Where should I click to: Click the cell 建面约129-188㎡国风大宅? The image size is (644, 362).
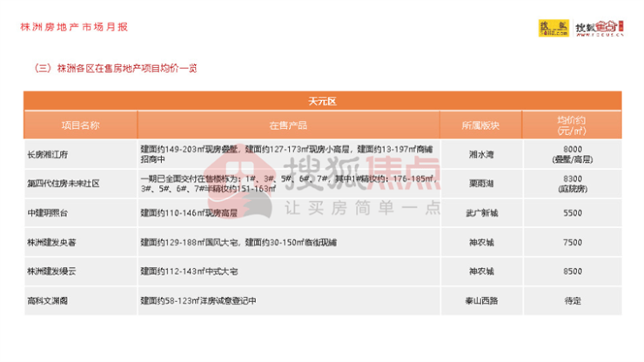click(x=289, y=243)
